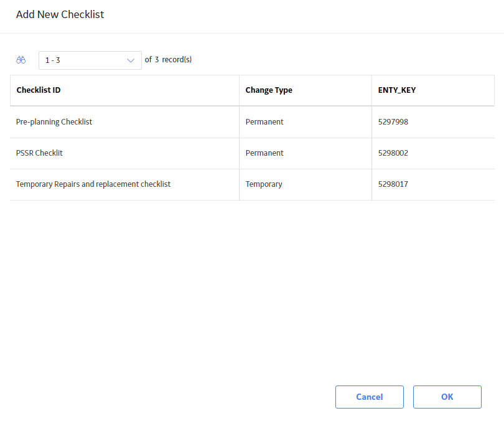Viewport: 504px width, 421px height.
Task: Click the Permanent cell for PSSR Checklit
Action: [264, 153]
